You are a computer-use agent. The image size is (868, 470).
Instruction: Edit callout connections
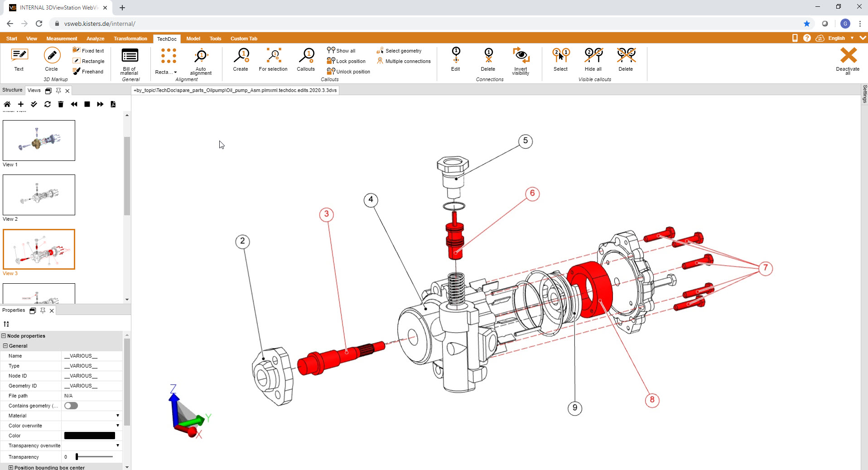456,59
